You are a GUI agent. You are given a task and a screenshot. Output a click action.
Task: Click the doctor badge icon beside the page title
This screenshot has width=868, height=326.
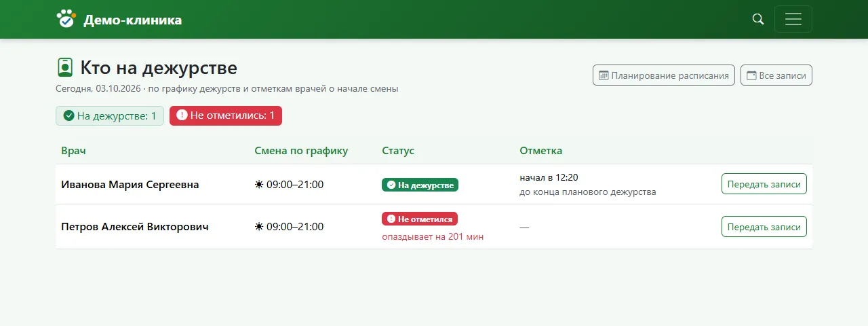[65, 67]
